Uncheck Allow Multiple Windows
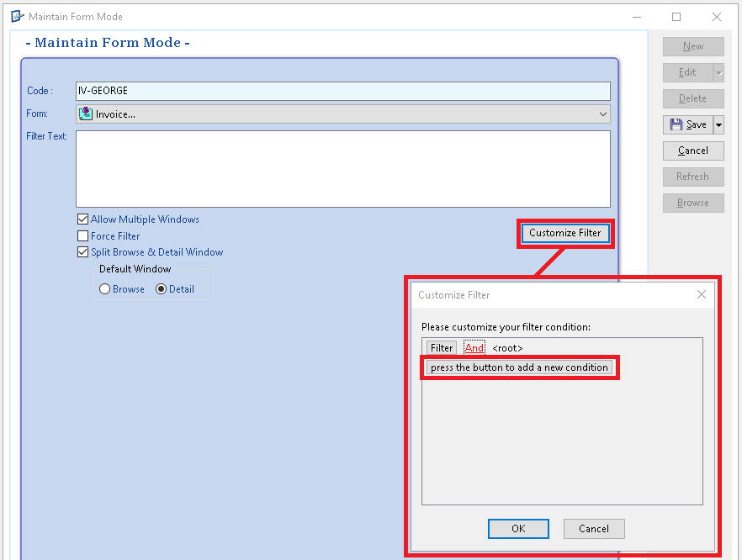Screen dimensions: 742x560 [x=82, y=219]
